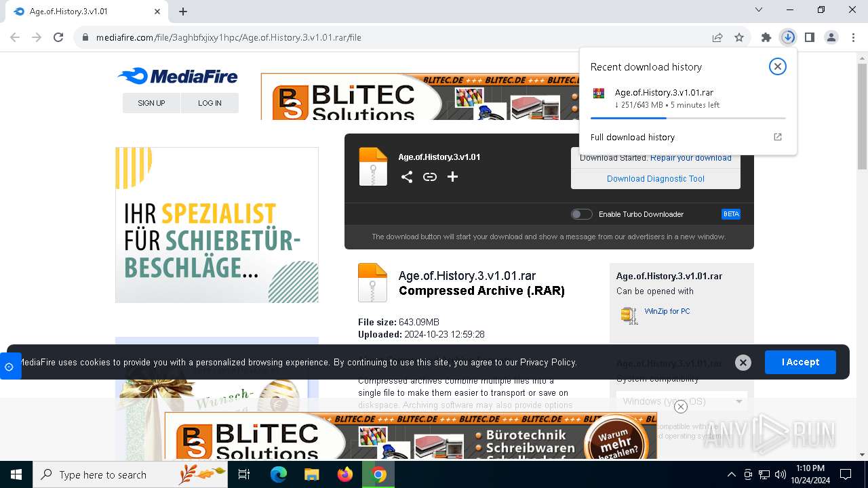Click the 'File size: 643.09MB' text
This screenshot has width=868, height=488.
point(399,322)
